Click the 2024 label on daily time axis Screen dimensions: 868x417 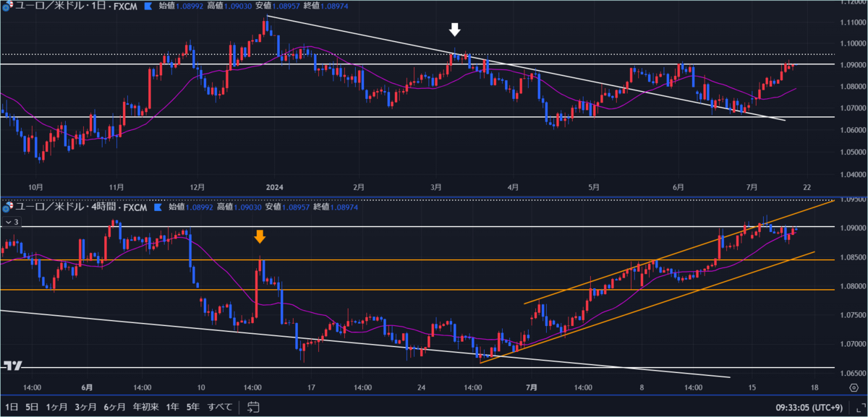tap(273, 187)
